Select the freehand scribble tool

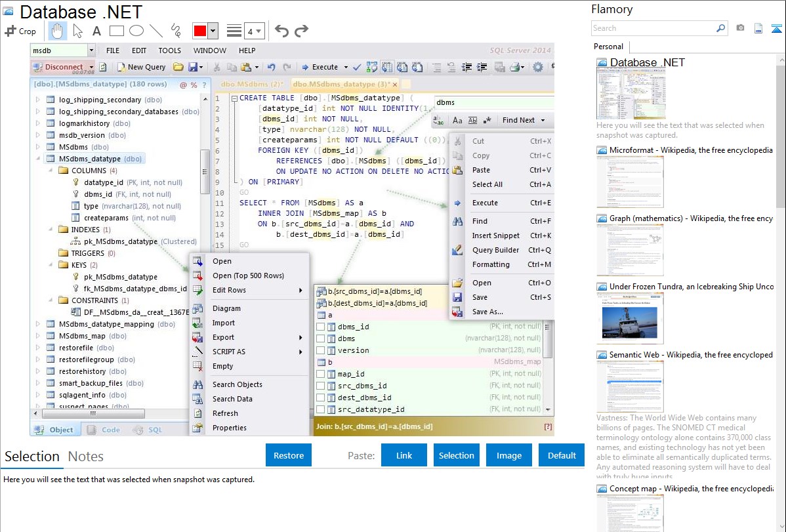click(x=175, y=31)
